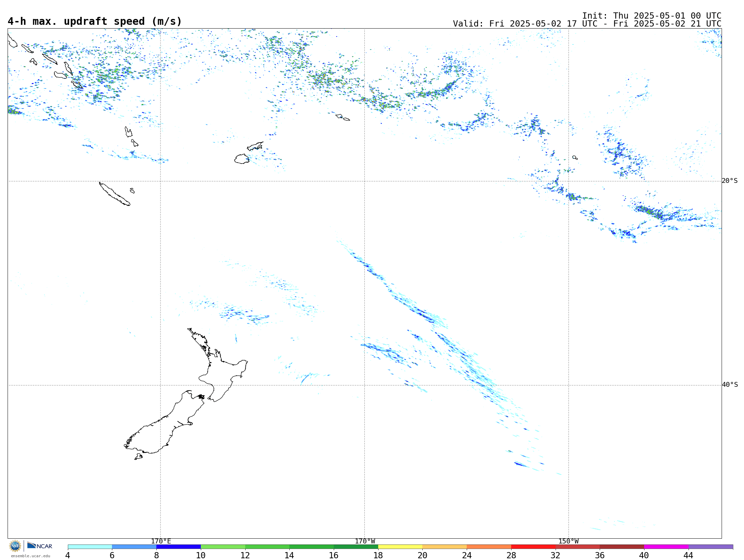This screenshot has height=560, width=744.
Task: Click the 40°S latitude label
Action: [730, 385]
